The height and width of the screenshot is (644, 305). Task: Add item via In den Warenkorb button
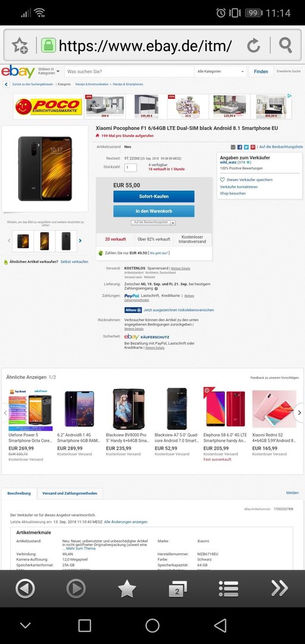tap(154, 211)
